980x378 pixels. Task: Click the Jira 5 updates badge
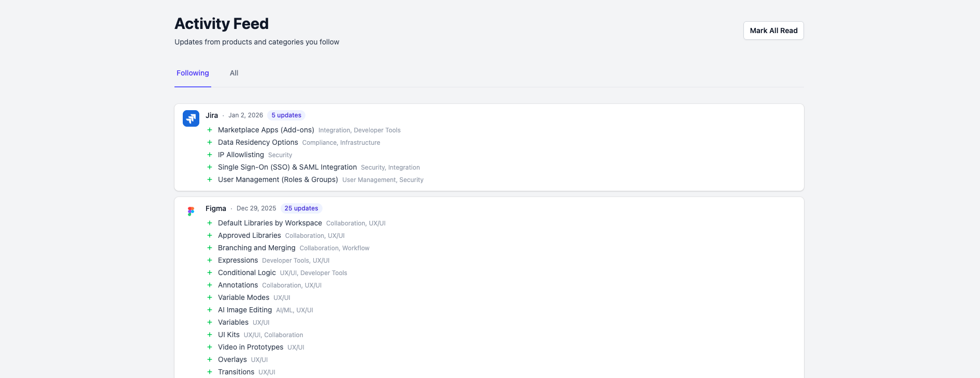tap(286, 115)
